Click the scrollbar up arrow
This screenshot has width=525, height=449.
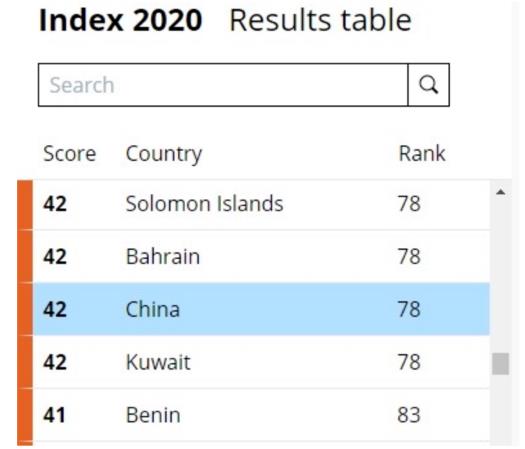click(x=501, y=192)
